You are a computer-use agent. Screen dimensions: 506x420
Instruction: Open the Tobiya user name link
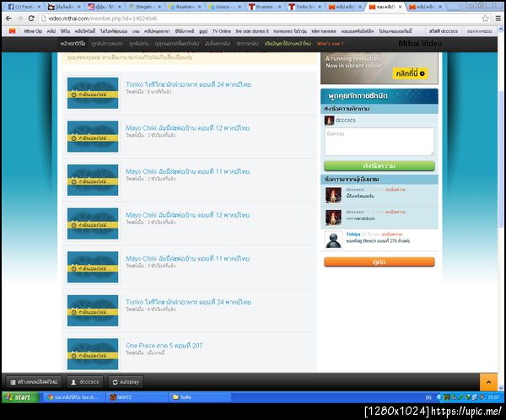(353, 234)
